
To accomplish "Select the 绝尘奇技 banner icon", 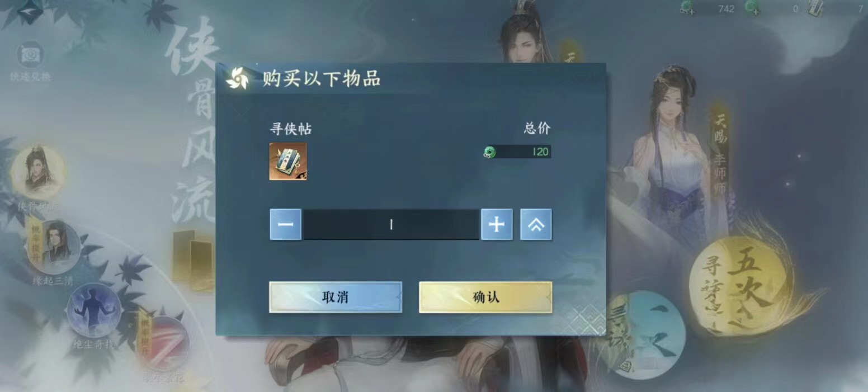I will [93, 311].
